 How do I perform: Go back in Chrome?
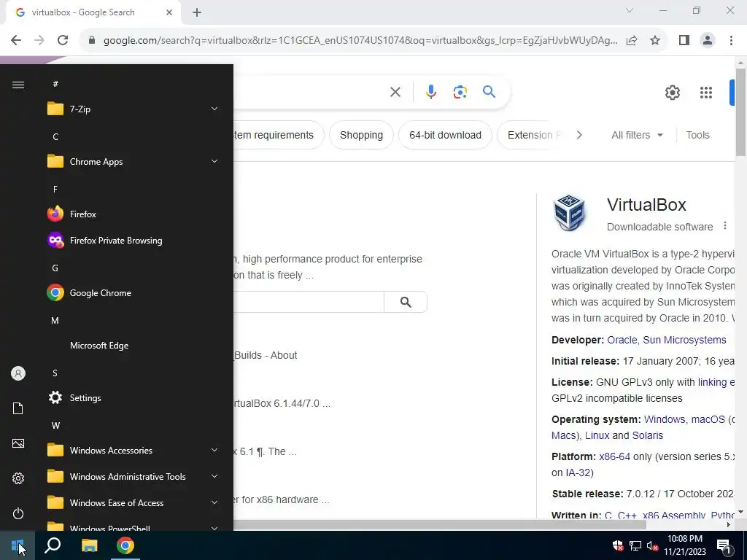point(16,40)
